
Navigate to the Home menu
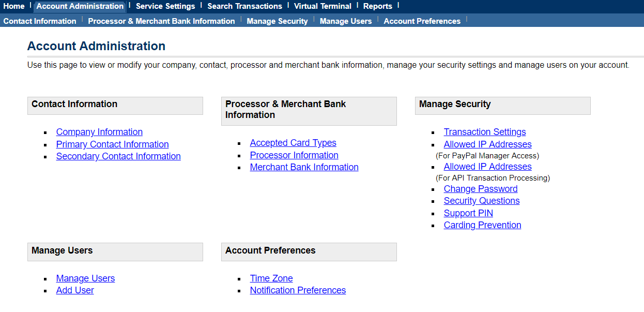tap(14, 6)
